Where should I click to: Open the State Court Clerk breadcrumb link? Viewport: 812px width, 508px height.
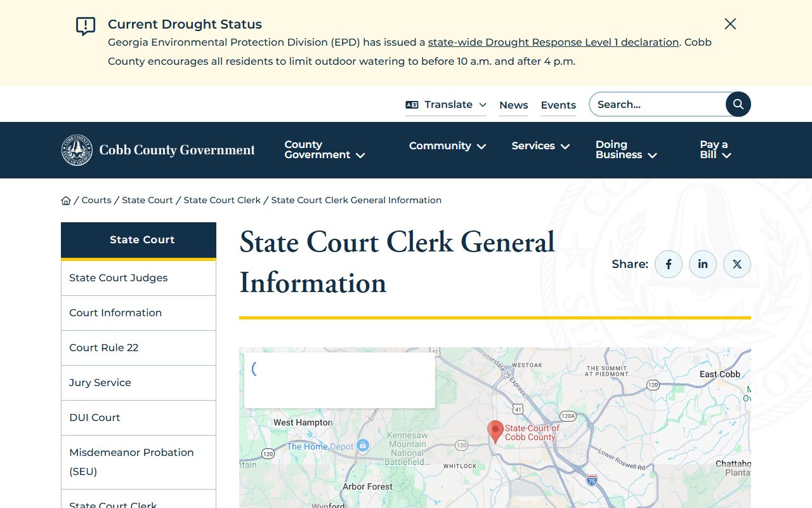click(222, 200)
